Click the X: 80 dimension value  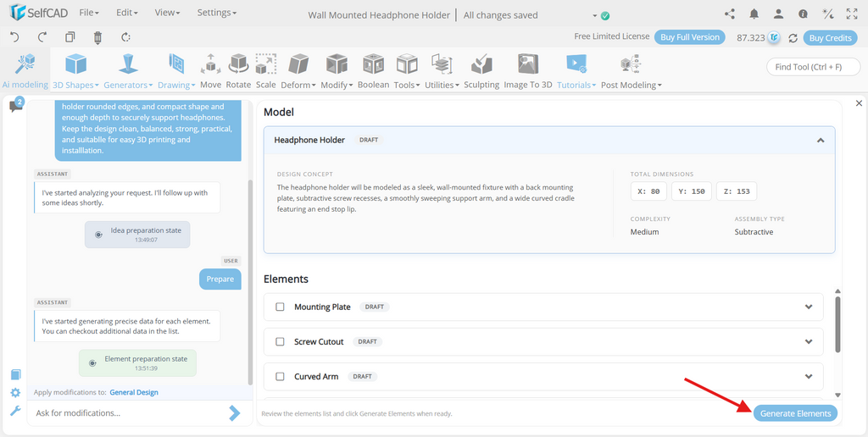pos(648,191)
